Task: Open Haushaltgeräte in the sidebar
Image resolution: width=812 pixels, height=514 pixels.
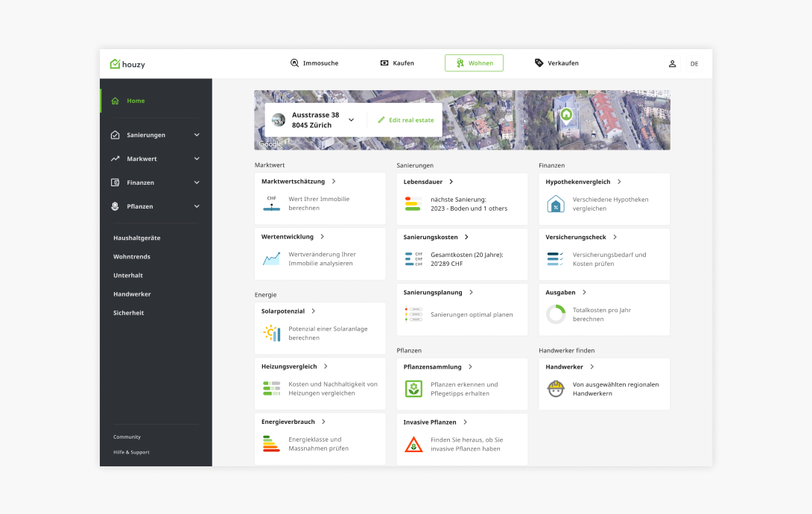Action: 137,238
